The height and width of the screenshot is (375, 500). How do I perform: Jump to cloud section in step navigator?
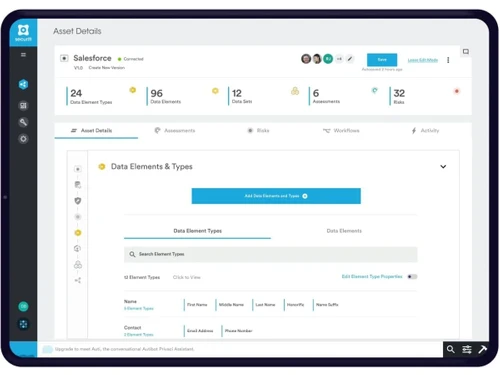click(x=77, y=248)
